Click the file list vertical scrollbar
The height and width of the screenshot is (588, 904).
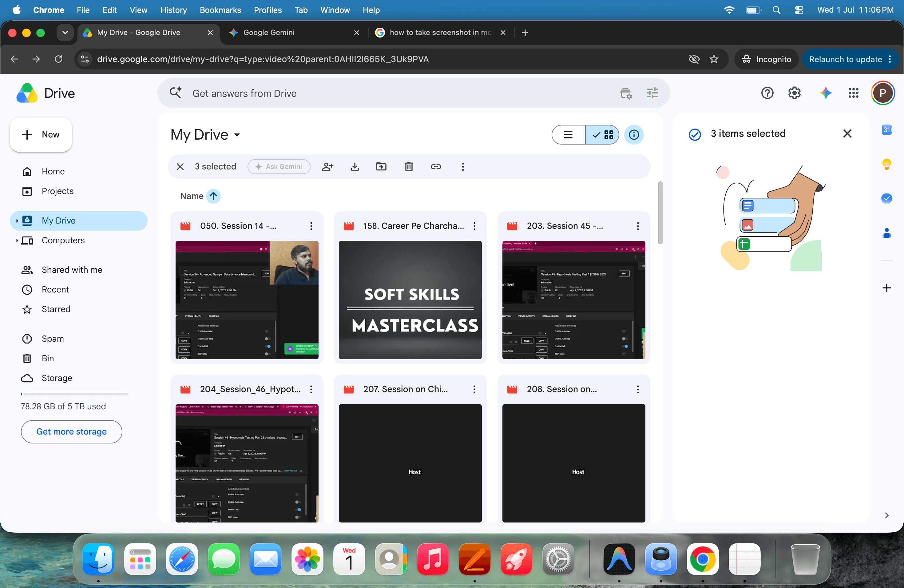[660, 213]
